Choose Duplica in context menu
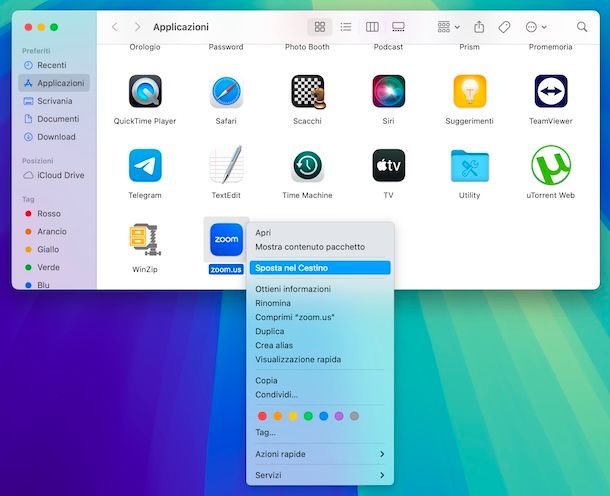The width and height of the screenshot is (610, 496). pos(320,331)
